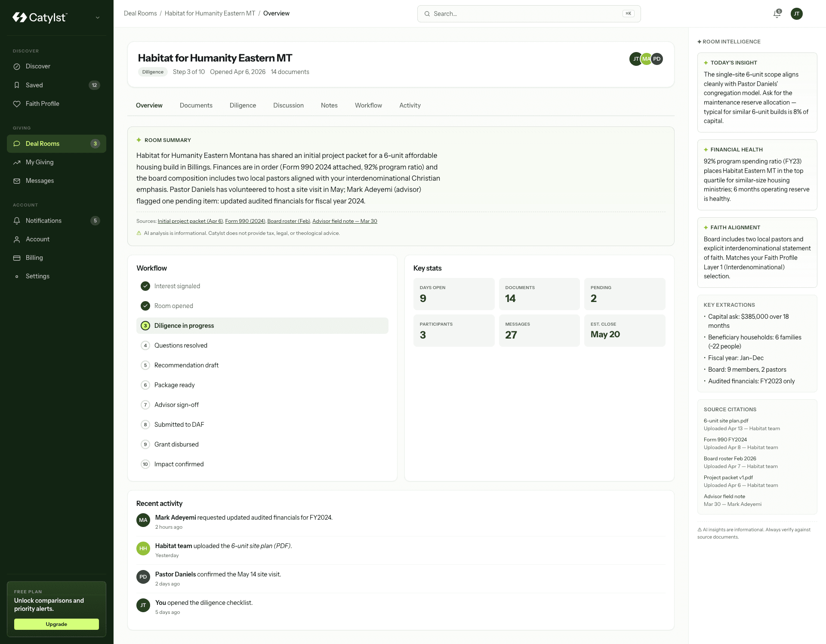826x644 pixels.
Task: Open the Saved bookmark item
Action: (56, 85)
